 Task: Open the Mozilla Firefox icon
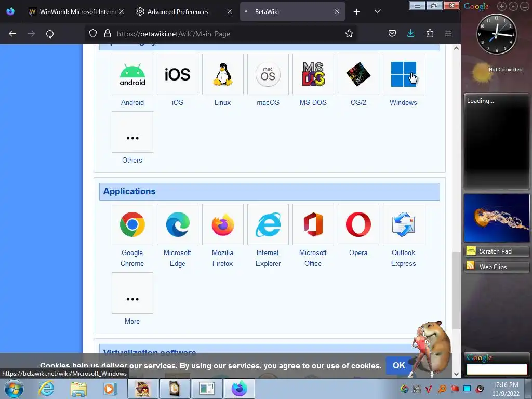[x=222, y=224]
